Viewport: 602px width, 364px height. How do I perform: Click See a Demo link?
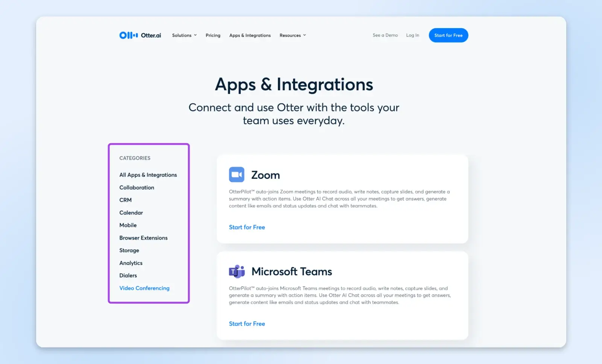(x=385, y=35)
